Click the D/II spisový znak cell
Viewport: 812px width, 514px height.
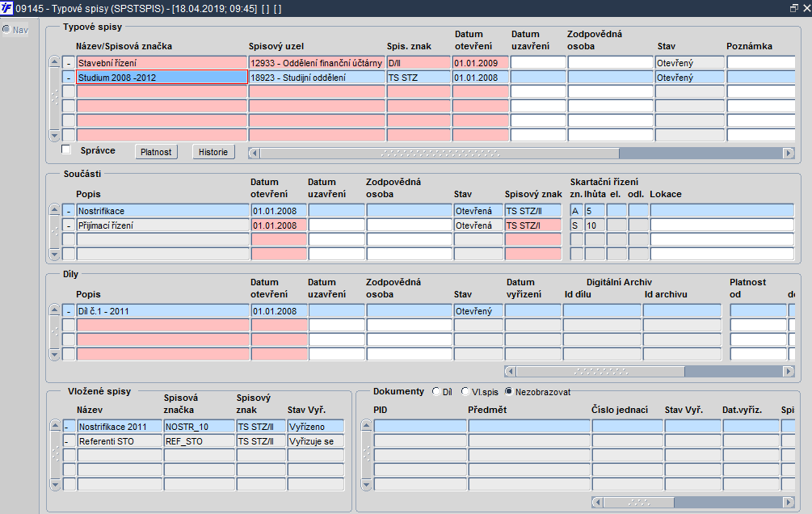[419, 63]
